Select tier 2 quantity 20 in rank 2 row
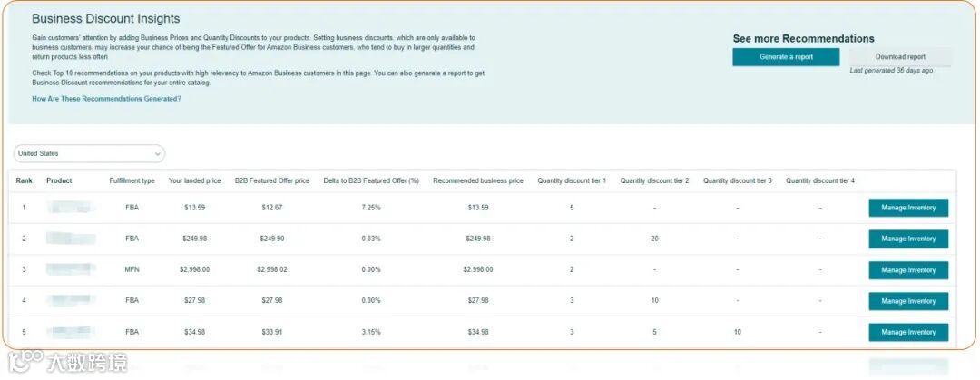Screen dimensions: 980x380 [654, 239]
